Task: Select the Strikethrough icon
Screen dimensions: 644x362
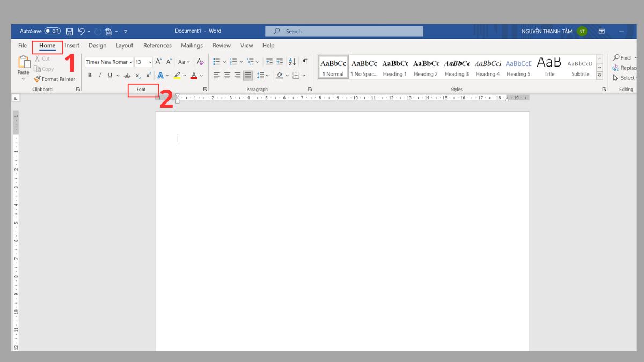Action: (126, 75)
